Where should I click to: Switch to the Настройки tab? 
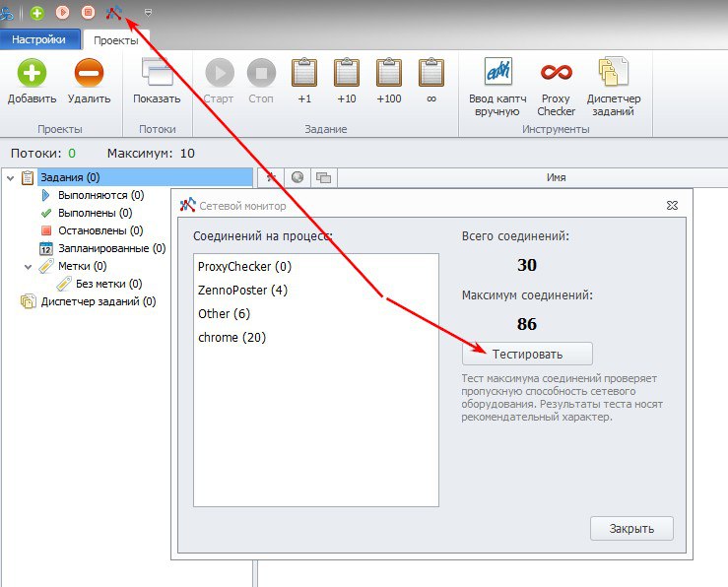click(x=39, y=39)
